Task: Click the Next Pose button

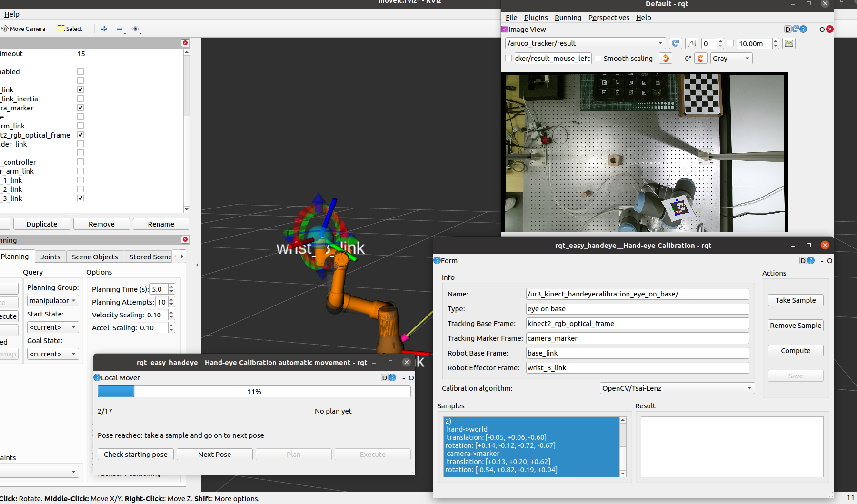Action: pos(215,455)
